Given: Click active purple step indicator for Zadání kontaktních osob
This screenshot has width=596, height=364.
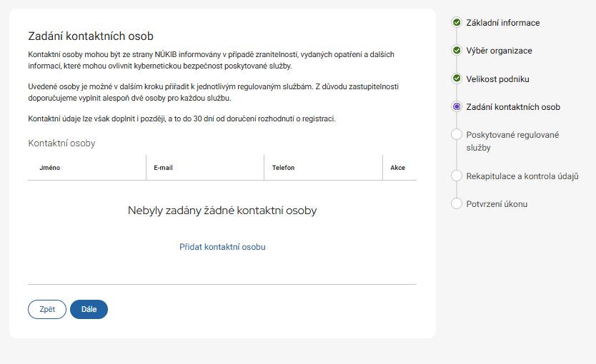Looking at the screenshot, I should (457, 107).
